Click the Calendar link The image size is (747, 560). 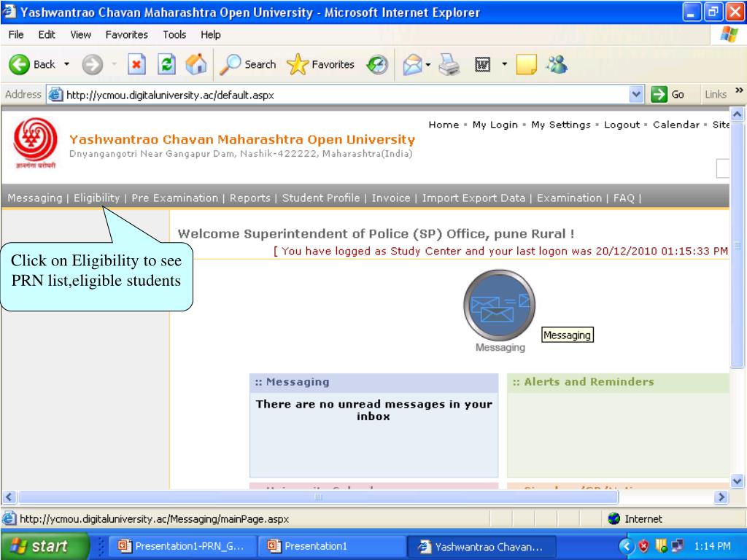[x=676, y=125]
